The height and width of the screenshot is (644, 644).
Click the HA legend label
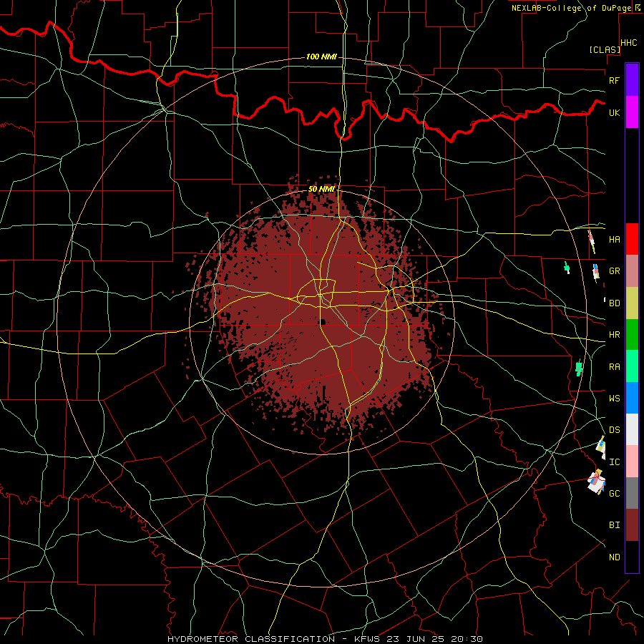click(x=615, y=239)
